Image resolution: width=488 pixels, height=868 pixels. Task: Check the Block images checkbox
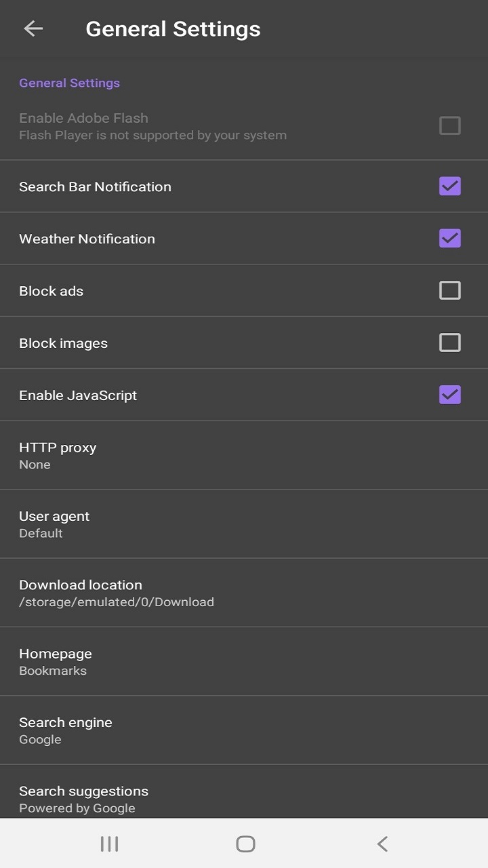pos(450,342)
